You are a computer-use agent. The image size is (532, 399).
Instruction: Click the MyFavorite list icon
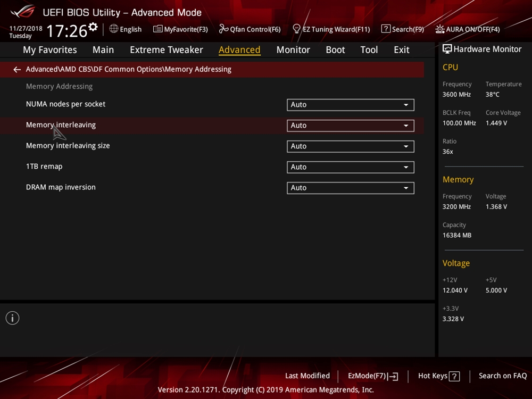click(x=158, y=29)
